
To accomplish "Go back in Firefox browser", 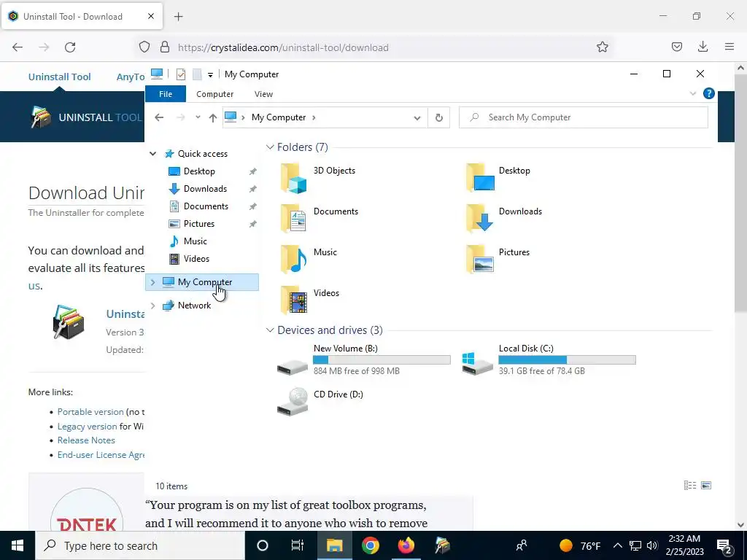I will tap(18, 47).
